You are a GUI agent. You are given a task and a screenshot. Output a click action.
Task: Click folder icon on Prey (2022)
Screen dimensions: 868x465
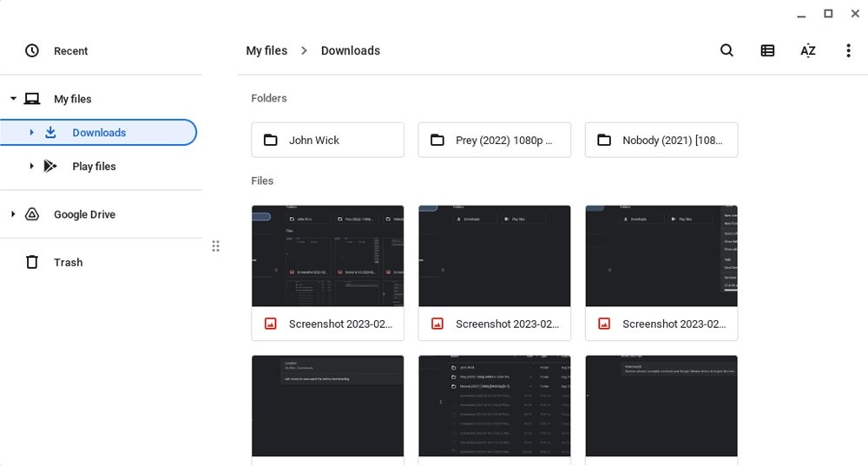[x=437, y=140]
